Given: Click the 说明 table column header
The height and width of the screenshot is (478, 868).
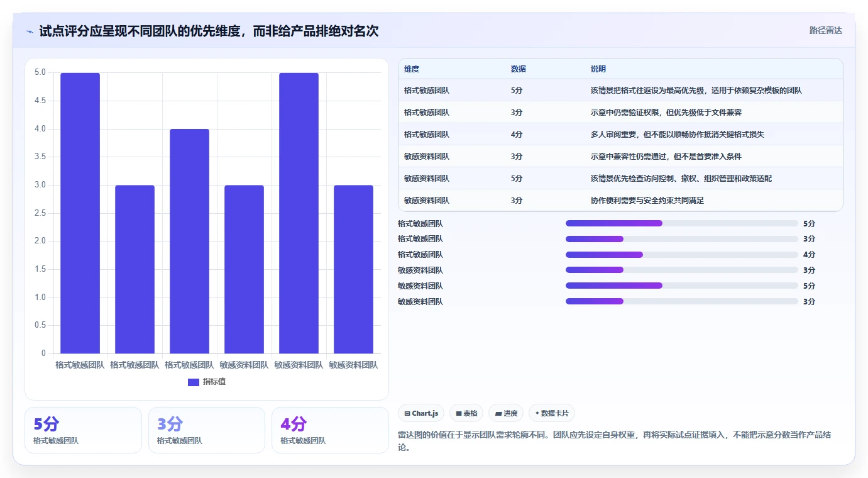Looking at the screenshot, I should 598,69.
